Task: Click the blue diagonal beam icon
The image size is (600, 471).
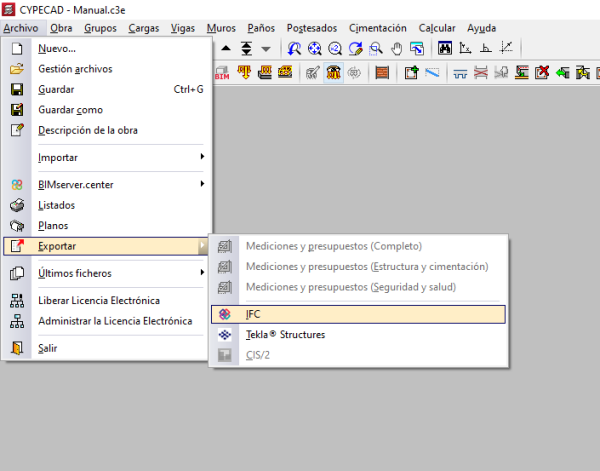Action: point(432,72)
